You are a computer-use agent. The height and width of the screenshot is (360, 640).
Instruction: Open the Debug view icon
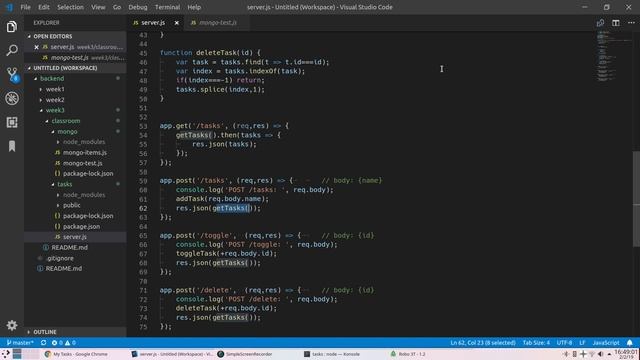pyautogui.click(x=12, y=98)
